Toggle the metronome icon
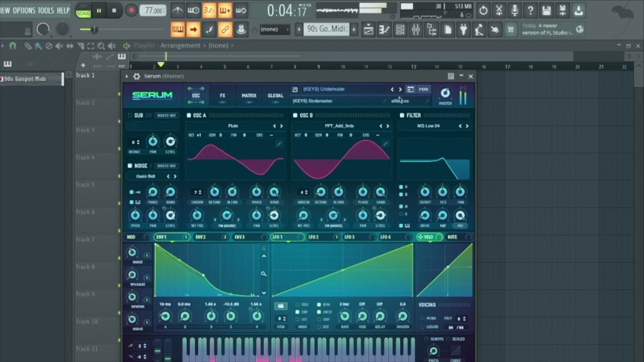Screen dimensions: 644x362 pyautogui.click(x=178, y=10)
